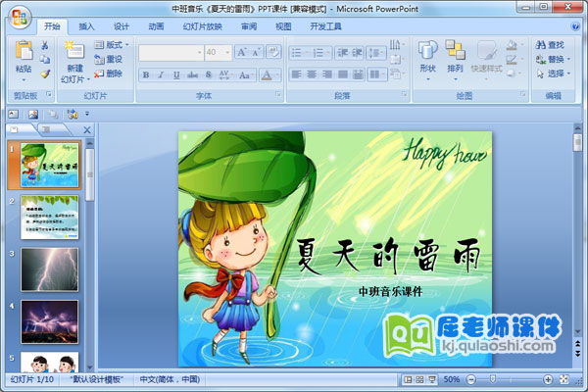The width and height of the screenshot is (588, 392).
Task: Click the Shapes gallery icon
Action: 428,50
